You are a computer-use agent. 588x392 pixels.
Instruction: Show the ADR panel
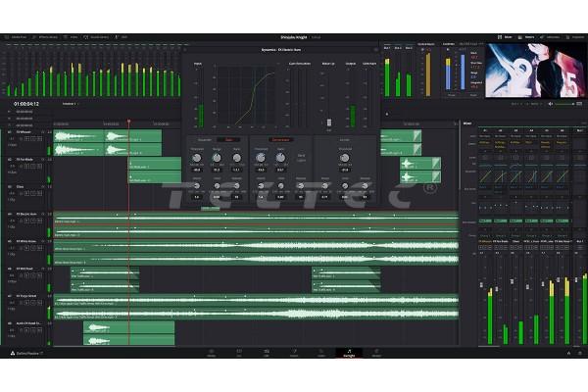[x=122, y=37]
